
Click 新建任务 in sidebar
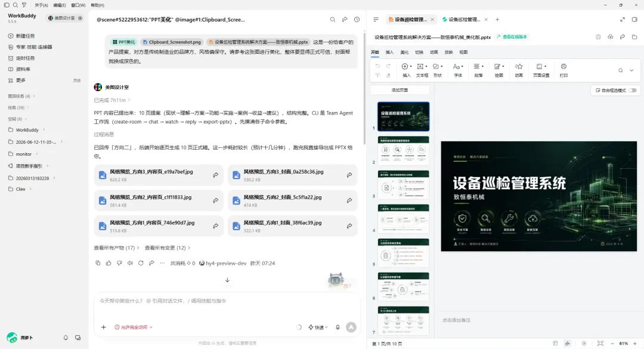(26, 36)
